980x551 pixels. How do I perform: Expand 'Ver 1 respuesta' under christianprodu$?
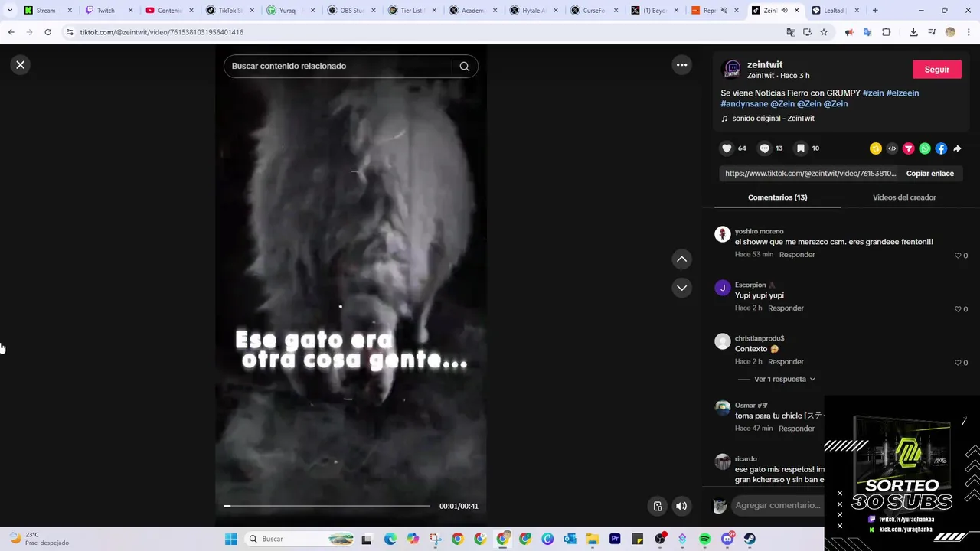click(784, 380)
